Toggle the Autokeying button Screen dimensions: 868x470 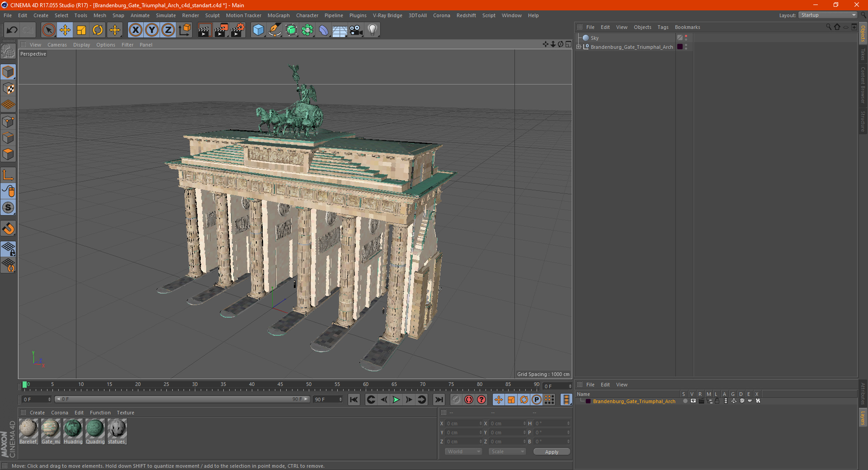[469, 399]
